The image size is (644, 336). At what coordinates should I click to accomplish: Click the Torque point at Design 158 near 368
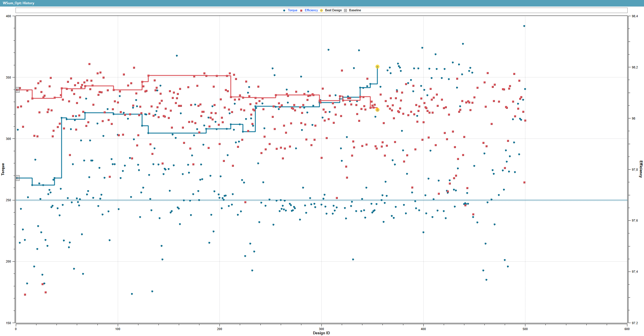click(x=177, y=56)
